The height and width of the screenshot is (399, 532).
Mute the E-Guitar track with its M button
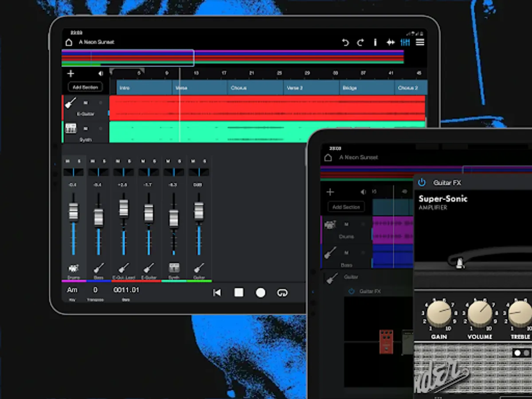[x=86, y=102]
